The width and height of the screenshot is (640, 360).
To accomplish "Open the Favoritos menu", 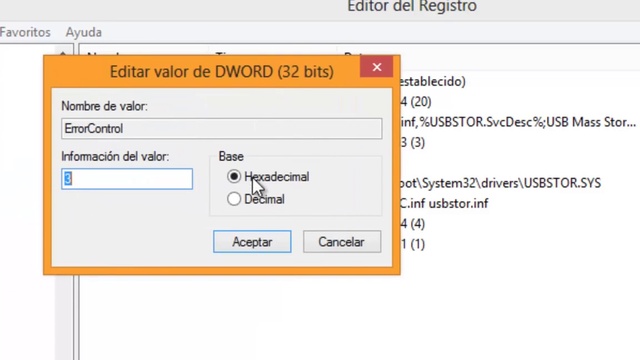I will coord(25,32).
